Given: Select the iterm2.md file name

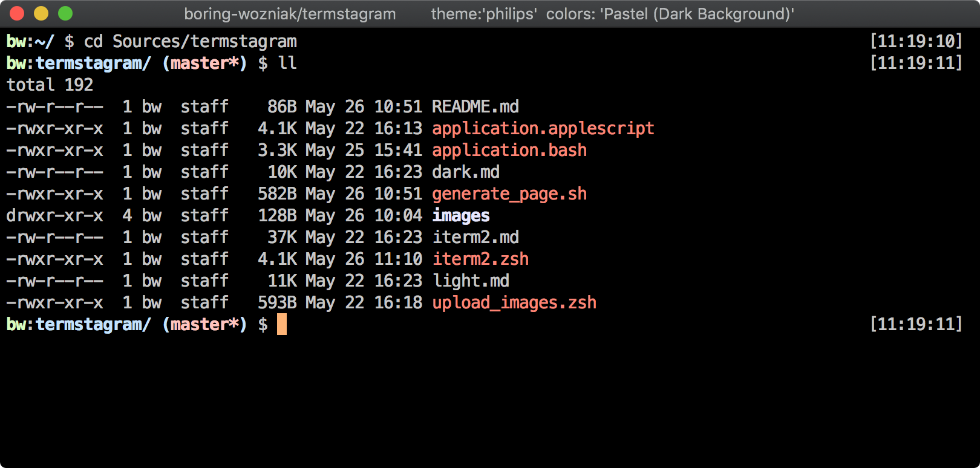Looking at the screenshot, I should pyautogui.click(x=475, y=238).
